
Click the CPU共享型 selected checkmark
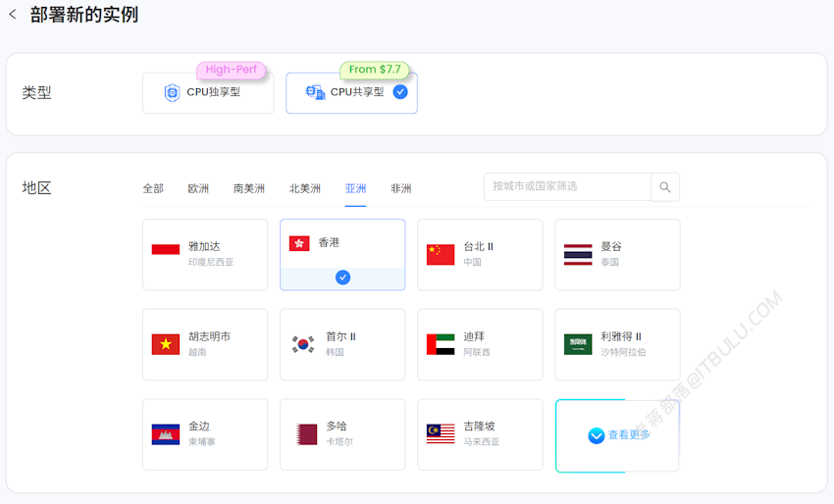coord(400,92)
